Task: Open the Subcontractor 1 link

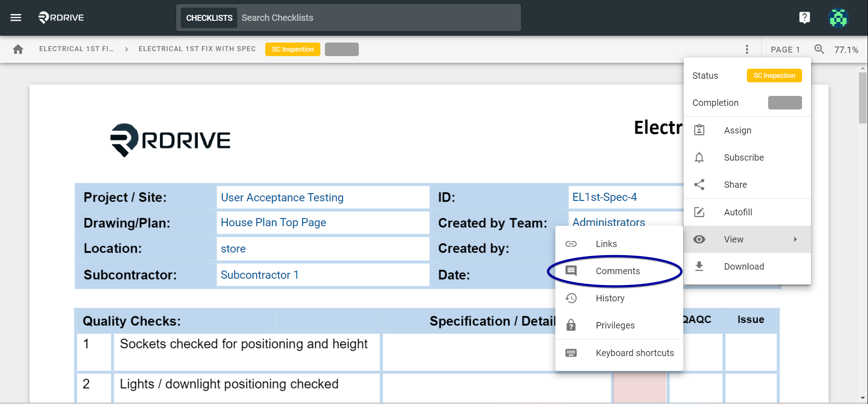Action: coord(259,275)
